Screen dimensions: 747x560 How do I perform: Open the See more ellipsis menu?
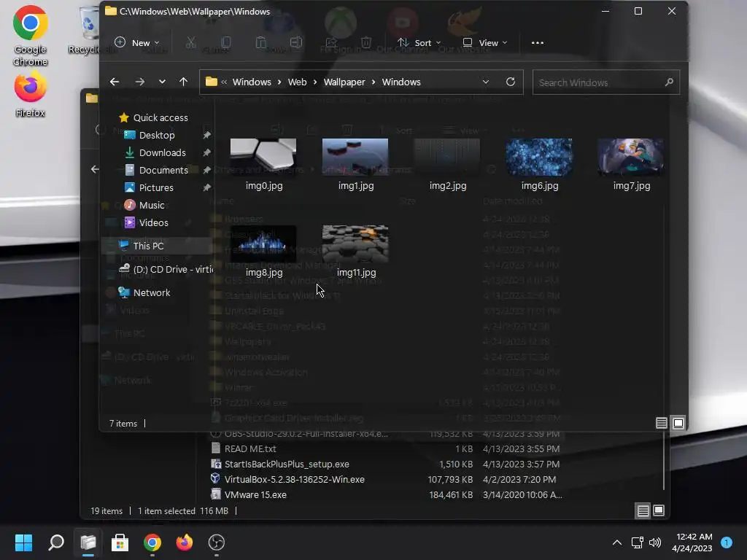pos(538,43)
